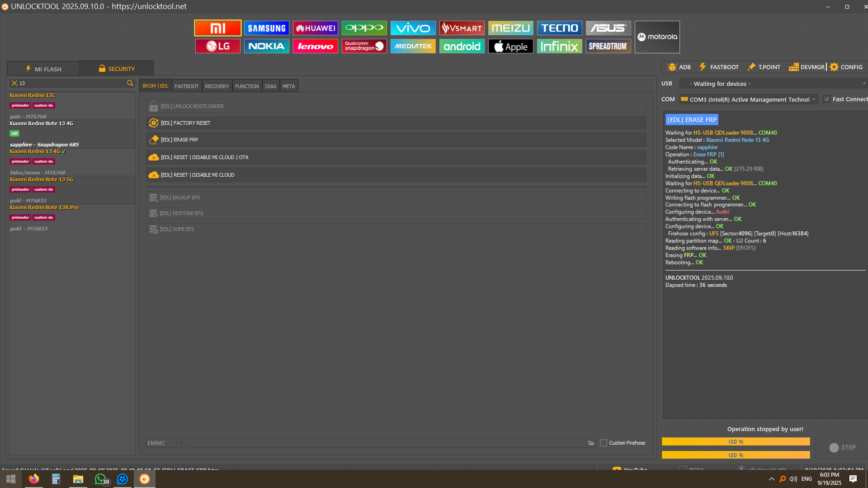This screenshot has width=868, height=488.
Task: Open the Spreadtrum brand section
Action: click(x=609, y=46)
